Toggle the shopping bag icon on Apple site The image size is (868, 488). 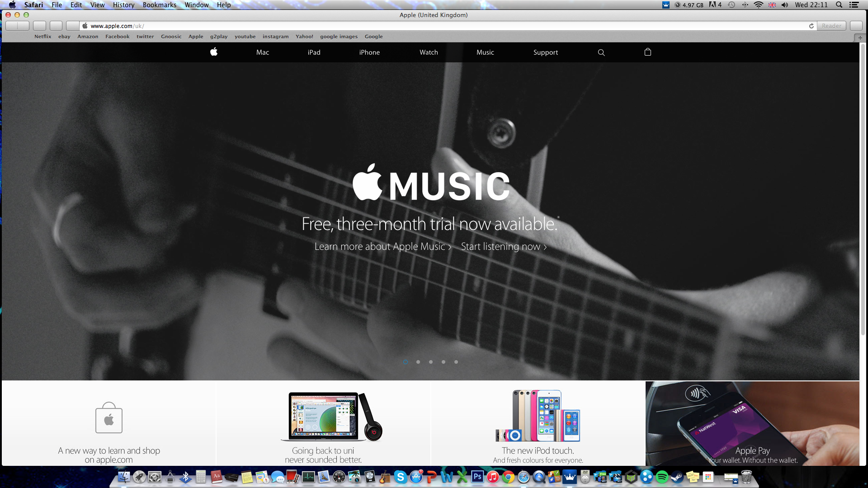pyautogui.click(x=647, y=52)
